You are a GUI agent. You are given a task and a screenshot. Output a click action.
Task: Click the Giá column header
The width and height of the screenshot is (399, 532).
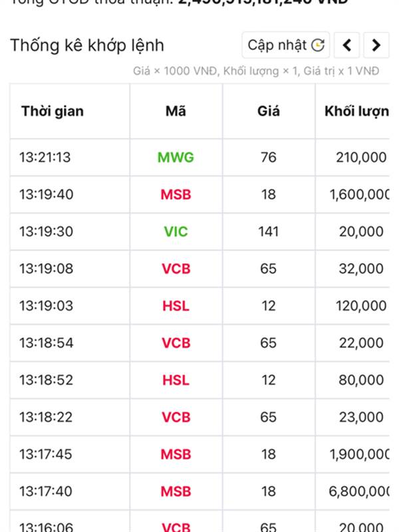coord(269,111)
